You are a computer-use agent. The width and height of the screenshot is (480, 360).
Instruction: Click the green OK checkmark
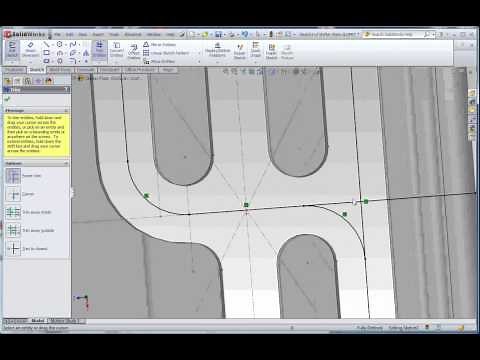pos(7,99)
